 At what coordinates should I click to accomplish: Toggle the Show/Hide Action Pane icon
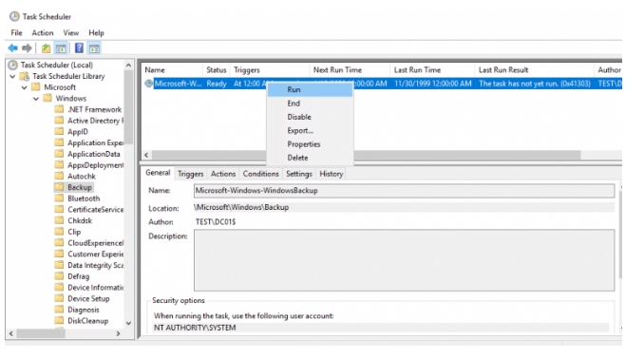pos(94,48)
